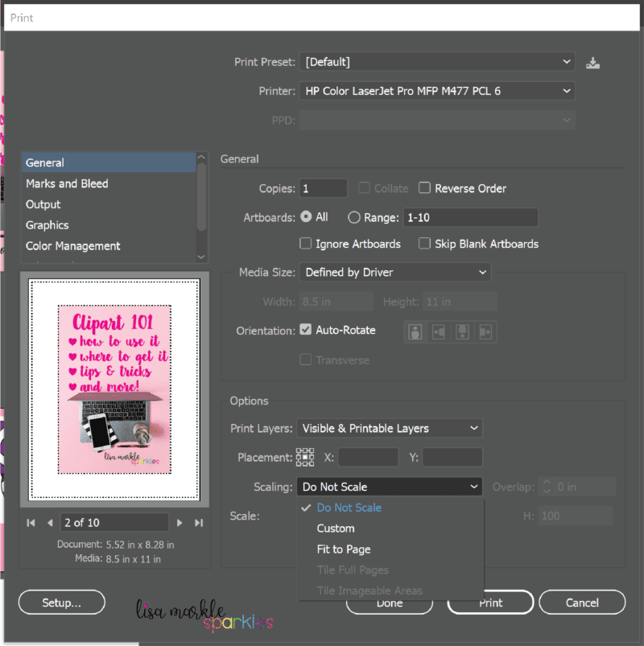
Task: Select the landscape-right orientation icon
Action: click(485, 331)
